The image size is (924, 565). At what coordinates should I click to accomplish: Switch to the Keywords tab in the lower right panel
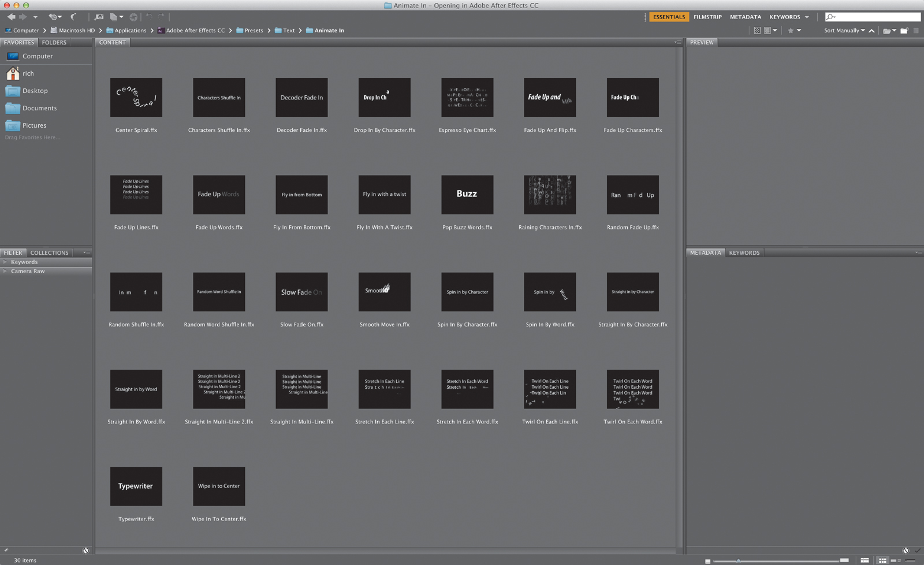[744, 252]
